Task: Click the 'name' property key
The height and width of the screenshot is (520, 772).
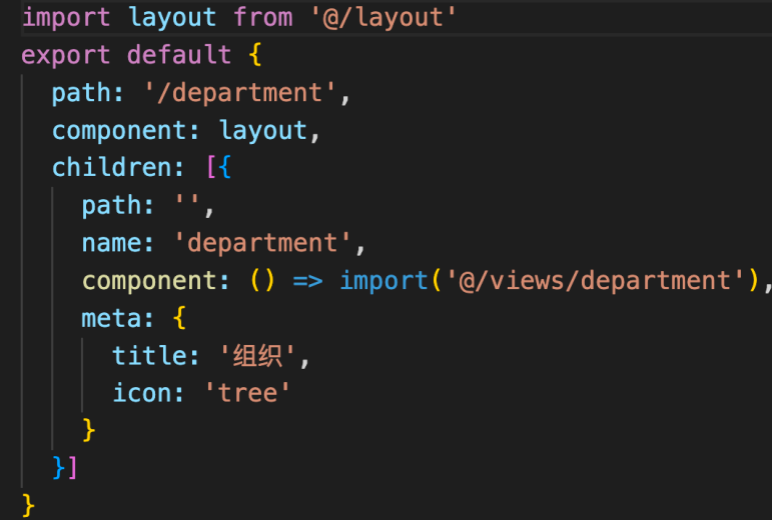Action: point(111,244)
